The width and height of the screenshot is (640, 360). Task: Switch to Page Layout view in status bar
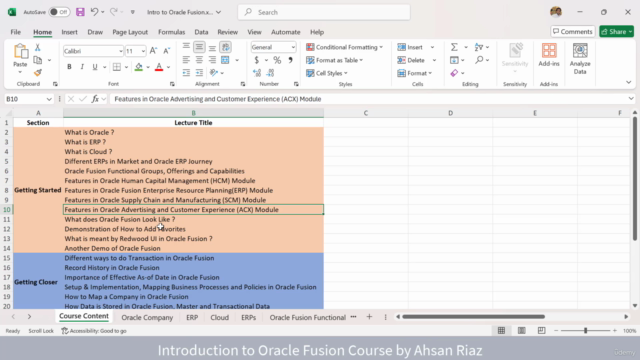click(522, 330)
